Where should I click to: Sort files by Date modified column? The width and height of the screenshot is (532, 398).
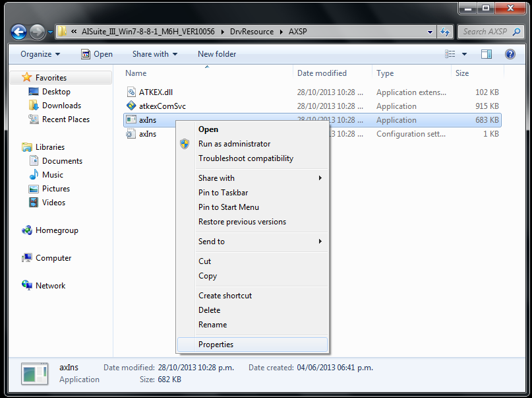322,73
